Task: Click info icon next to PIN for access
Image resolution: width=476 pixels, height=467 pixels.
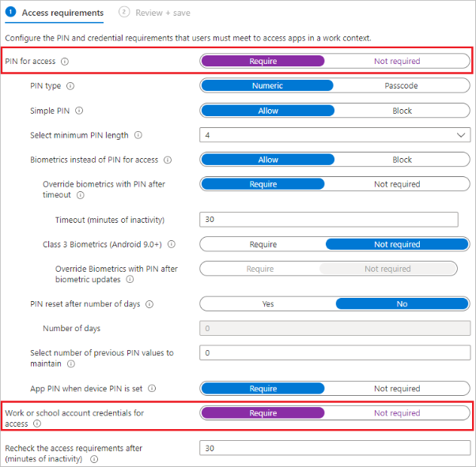Action: (x=65, y=61)
